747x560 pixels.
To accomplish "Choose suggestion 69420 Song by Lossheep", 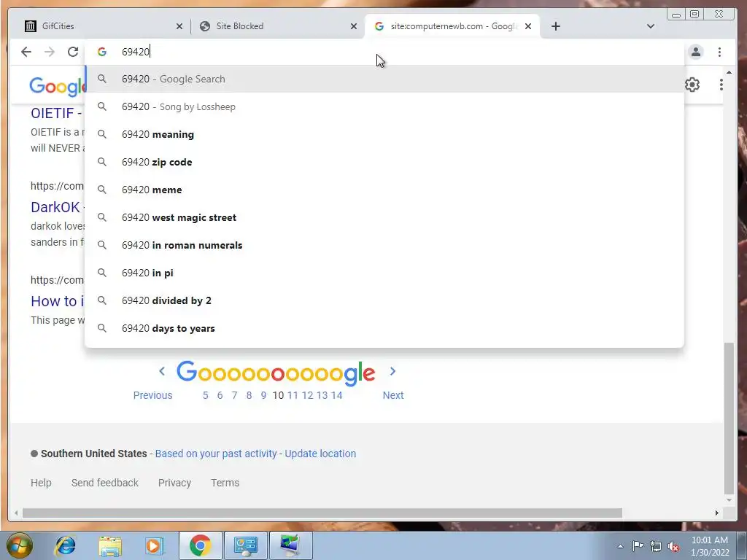I will (384, 106).
